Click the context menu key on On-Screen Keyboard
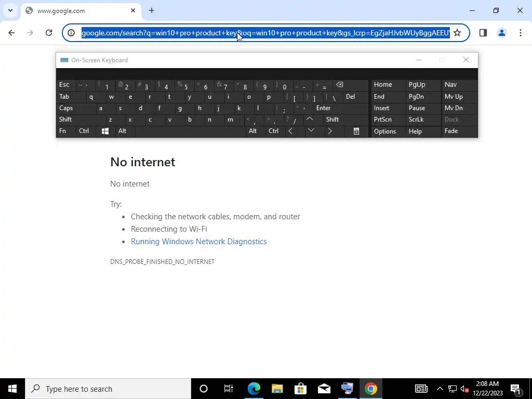Viewport: 532px width, 399px height. (x=356, y=131)
